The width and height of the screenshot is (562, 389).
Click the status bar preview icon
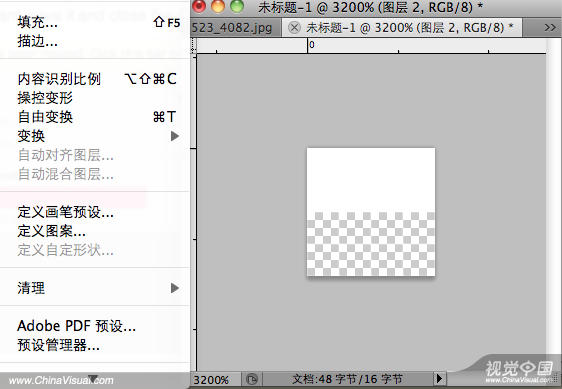click(252, 379)
